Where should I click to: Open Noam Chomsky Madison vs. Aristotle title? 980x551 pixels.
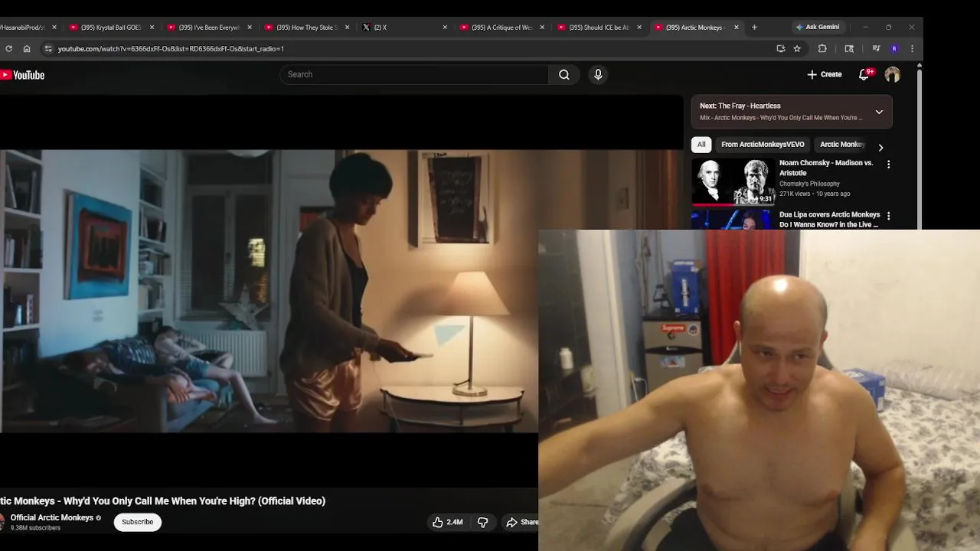826,168
